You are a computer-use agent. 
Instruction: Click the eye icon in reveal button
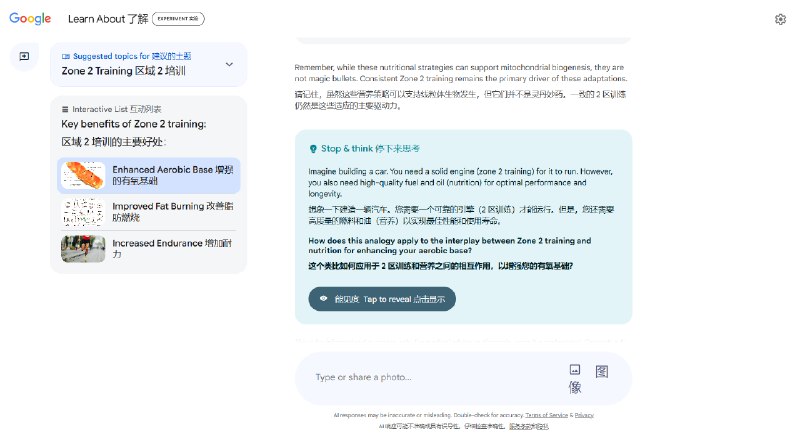click(323, 299)
